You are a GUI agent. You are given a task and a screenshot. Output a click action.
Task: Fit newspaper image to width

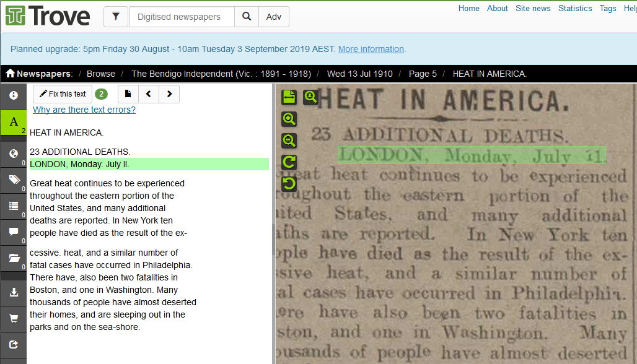pyautogui.click(x=289, y=97)
